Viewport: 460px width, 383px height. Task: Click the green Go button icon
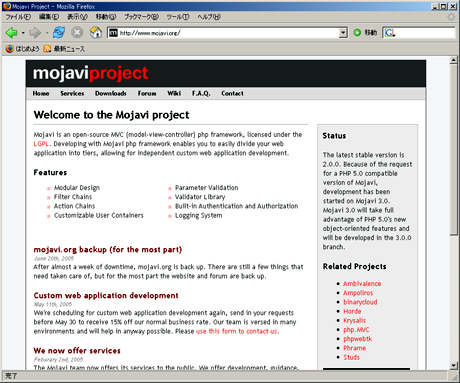357,33
